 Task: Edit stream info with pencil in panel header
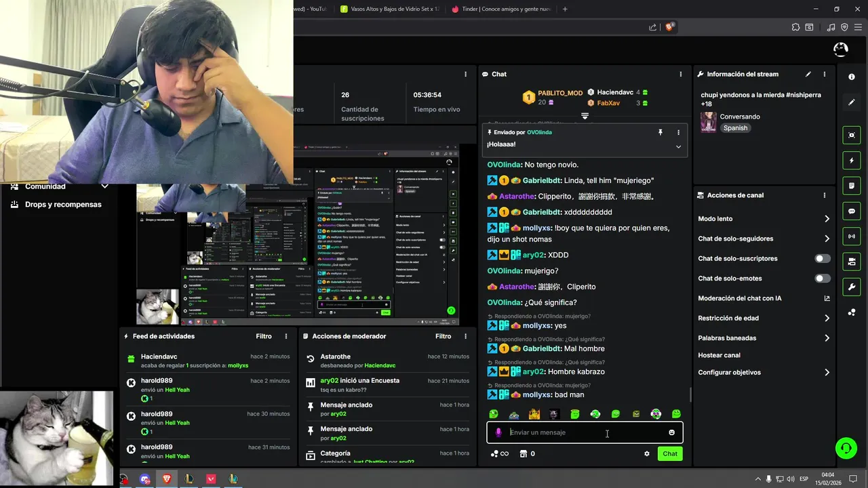(808, 74)
